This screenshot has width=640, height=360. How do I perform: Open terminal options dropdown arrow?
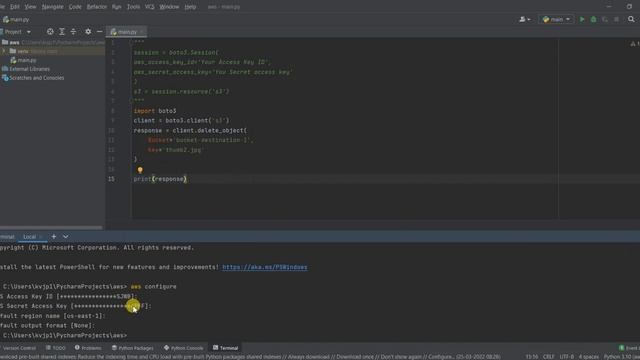click(x=66, y=237)
